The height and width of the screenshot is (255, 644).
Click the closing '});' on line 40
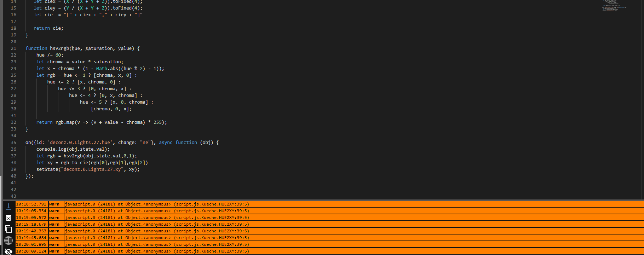(29, 176)
